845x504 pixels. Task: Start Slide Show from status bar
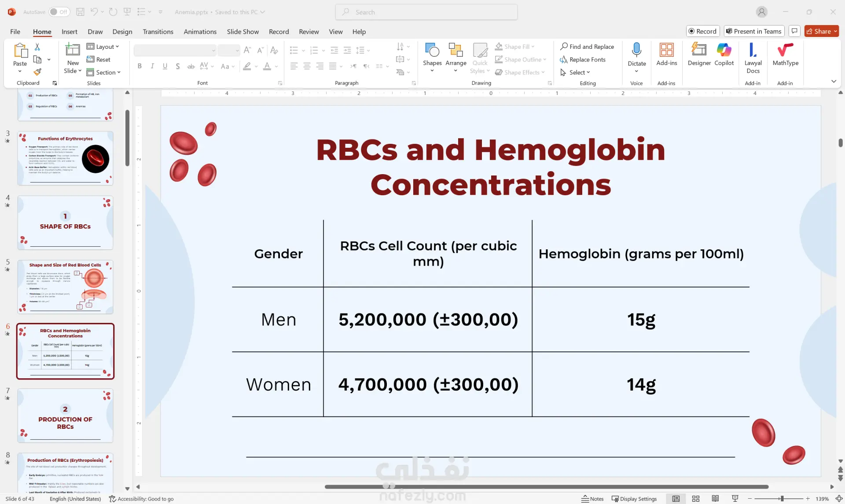[x=735, y=499]
